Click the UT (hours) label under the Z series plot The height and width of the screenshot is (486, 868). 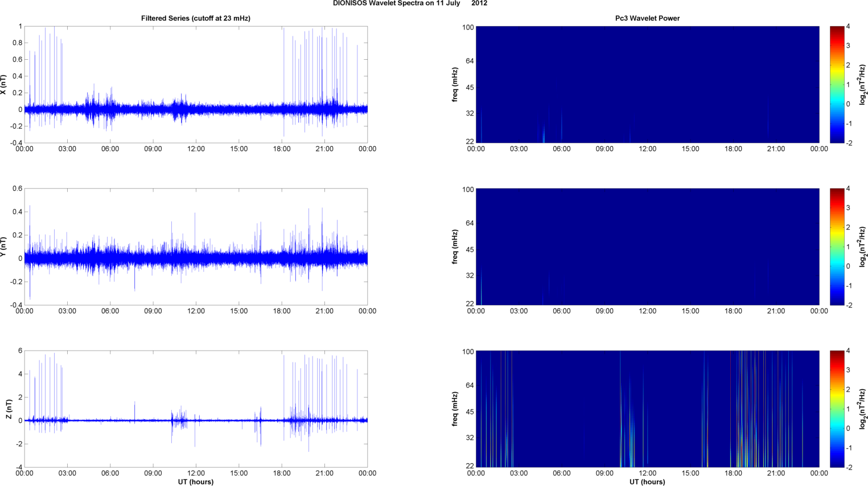(196, 482)
